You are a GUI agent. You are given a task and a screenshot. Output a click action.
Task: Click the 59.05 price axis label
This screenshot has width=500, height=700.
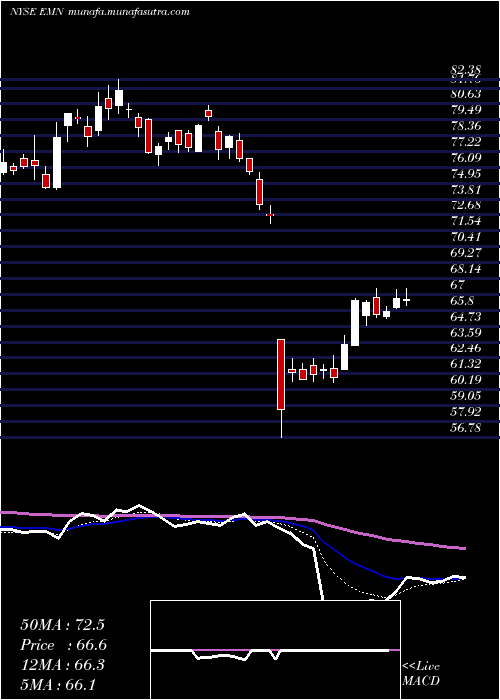coord(466,396)
